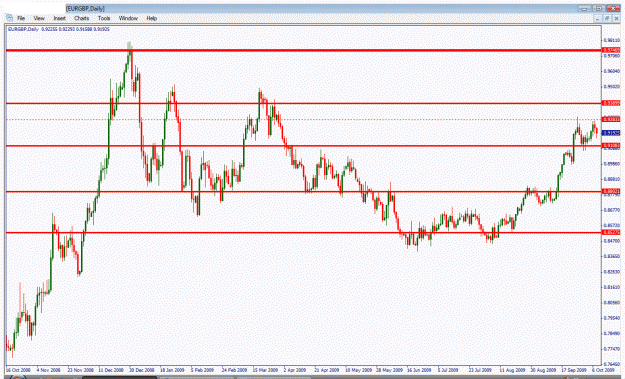The image size is (625, 379).
Task: Minimize the inner EURGBP chart window
Action: 597,19
